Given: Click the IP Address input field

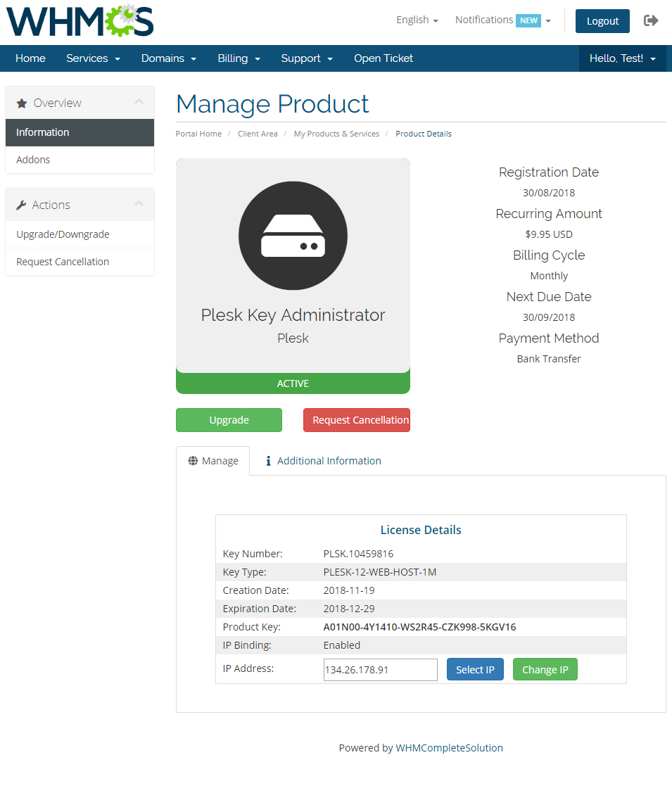Looking at the screenshot, I should [380, 670].
